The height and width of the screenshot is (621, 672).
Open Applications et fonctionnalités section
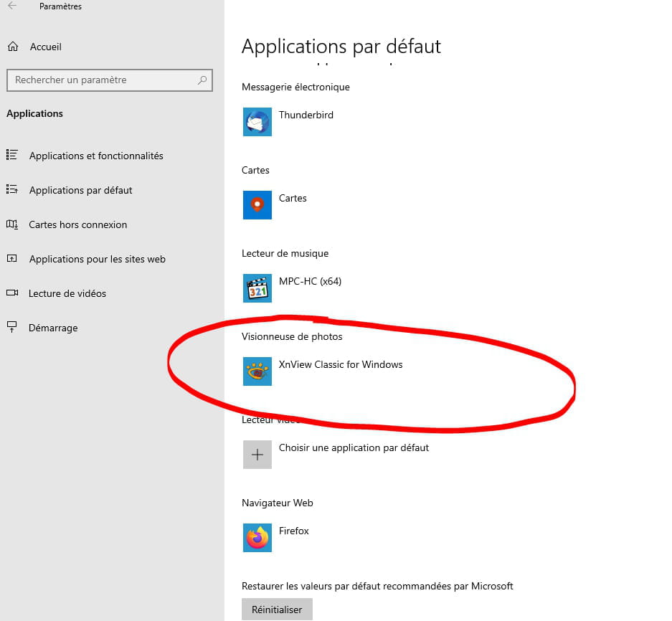pos(96,156)
